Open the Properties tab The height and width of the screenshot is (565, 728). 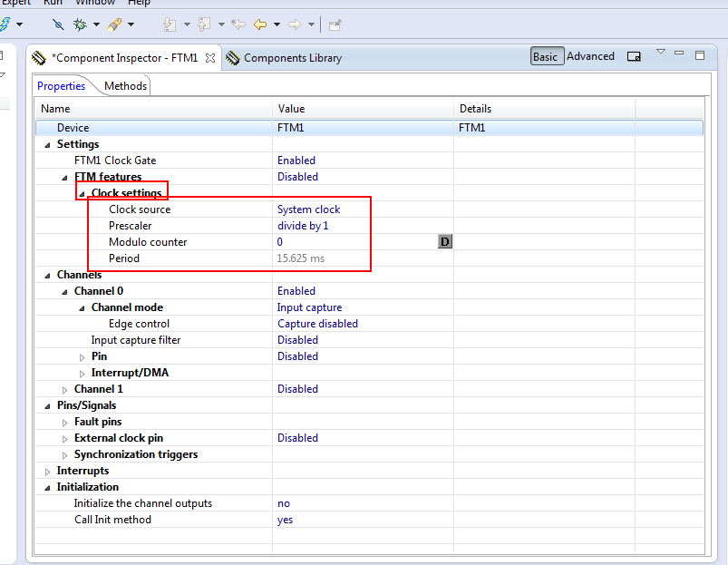62,86
